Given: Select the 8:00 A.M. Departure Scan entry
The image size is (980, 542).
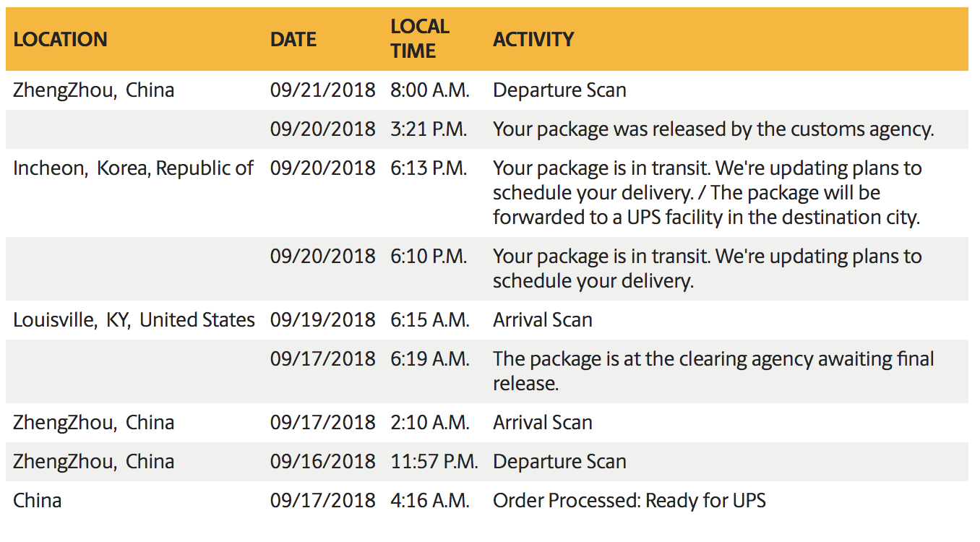Looking at the screenshot, I should [559, 90].
